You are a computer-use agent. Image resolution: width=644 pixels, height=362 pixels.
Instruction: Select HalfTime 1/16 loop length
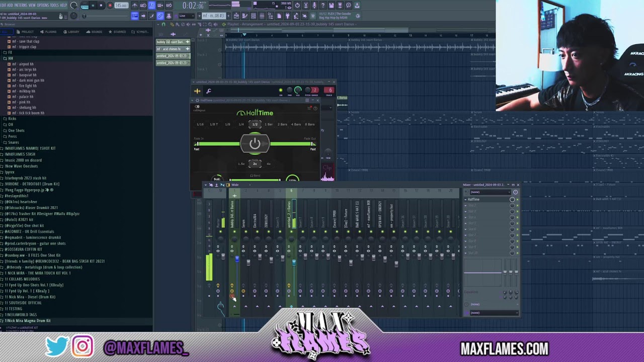200,124
